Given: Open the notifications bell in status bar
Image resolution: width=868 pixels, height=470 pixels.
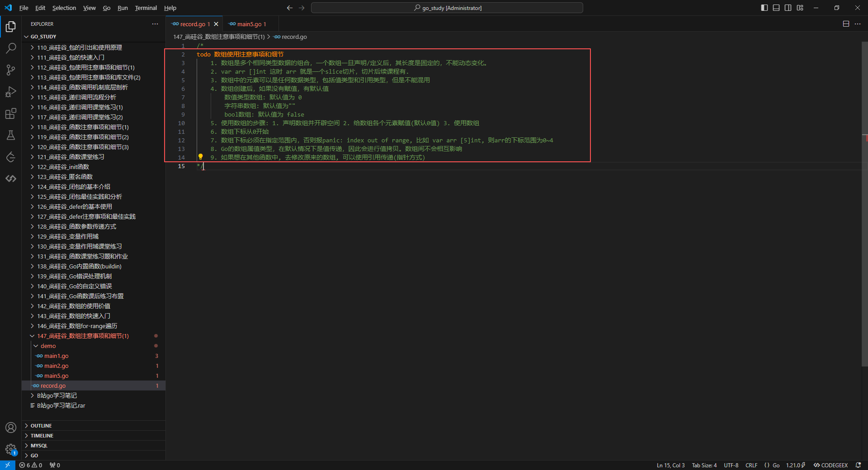Looking at the screenshot, I should [858, 465].
